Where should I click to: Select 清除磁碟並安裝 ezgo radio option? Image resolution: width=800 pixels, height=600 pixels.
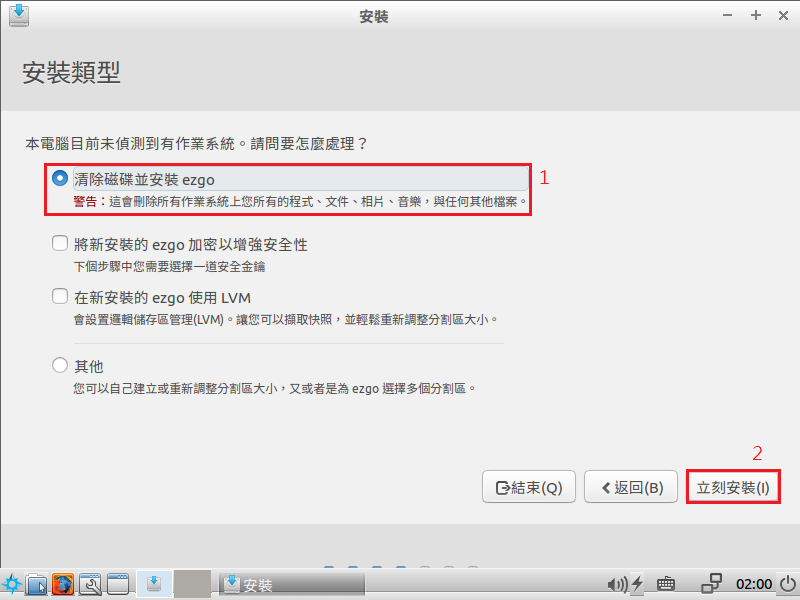coord(60,178)
